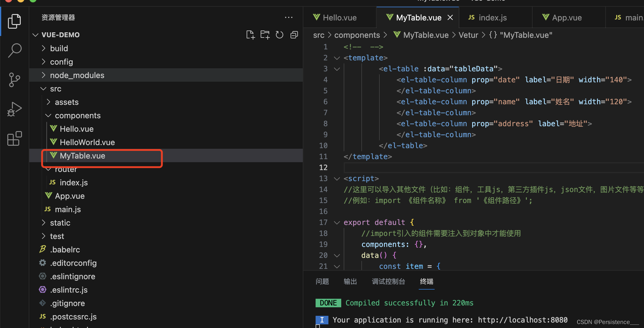Screen dimensions: 644x328
Task: Open HelloWorld.vue in the file tree
Action: pos(166,142)
